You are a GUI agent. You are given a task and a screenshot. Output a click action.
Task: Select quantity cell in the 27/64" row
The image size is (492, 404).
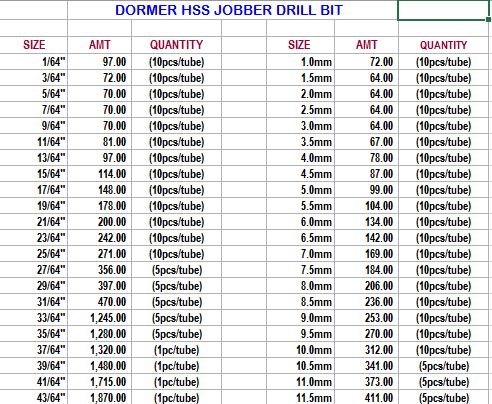[176, 270]
